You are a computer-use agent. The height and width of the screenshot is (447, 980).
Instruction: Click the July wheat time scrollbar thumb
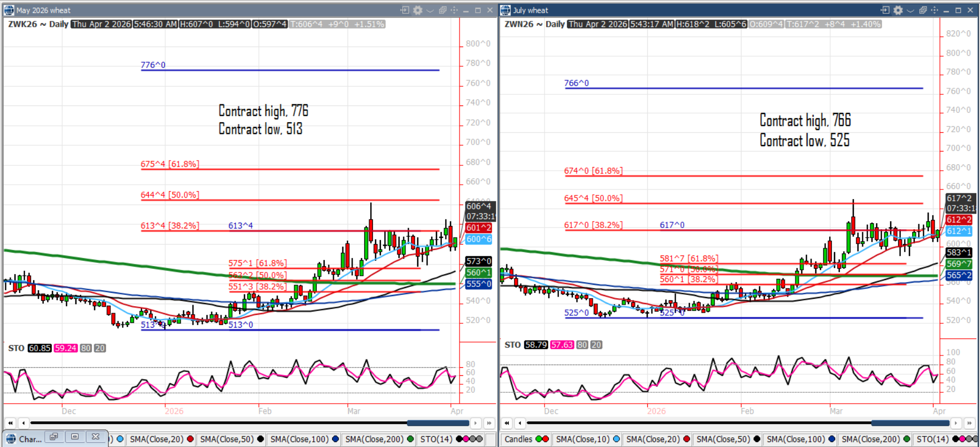pos(910,423)
